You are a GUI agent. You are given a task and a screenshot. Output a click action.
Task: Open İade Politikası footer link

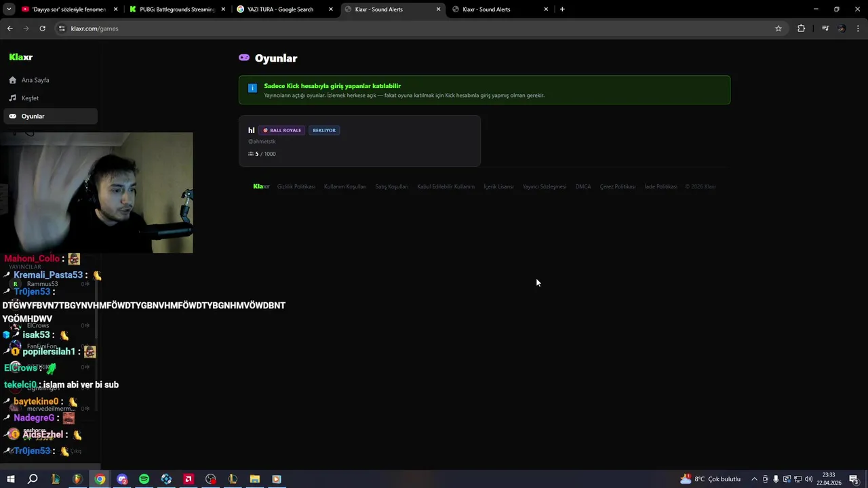point(661,186)
